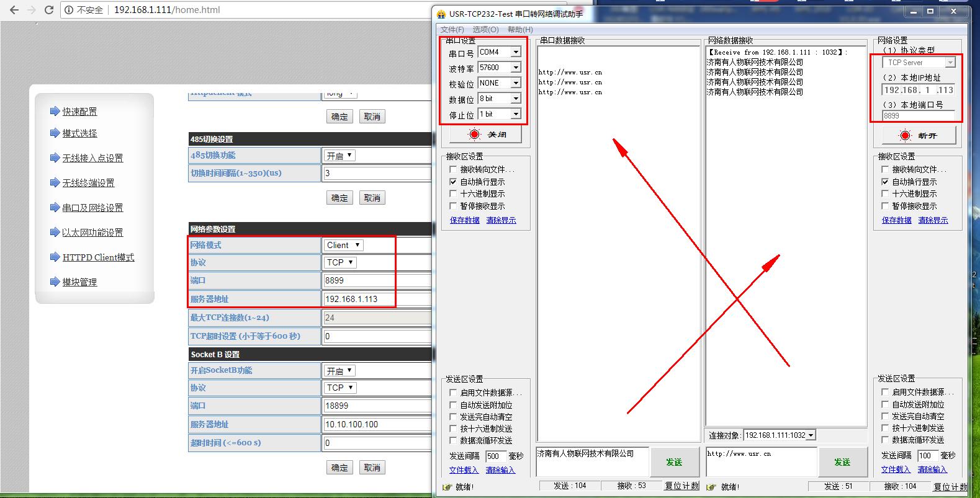Click the arrow icon next to 快速配置

tap(55, 111)
